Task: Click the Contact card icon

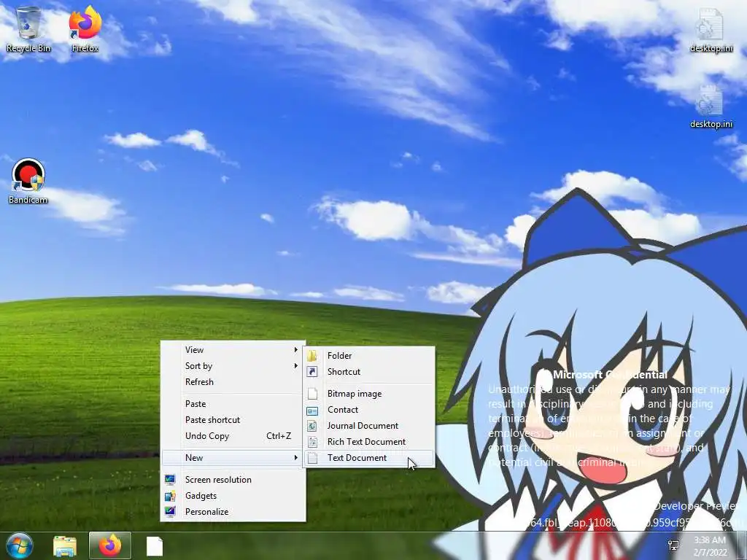Action: pyautogui.click(x=312, y=410)
